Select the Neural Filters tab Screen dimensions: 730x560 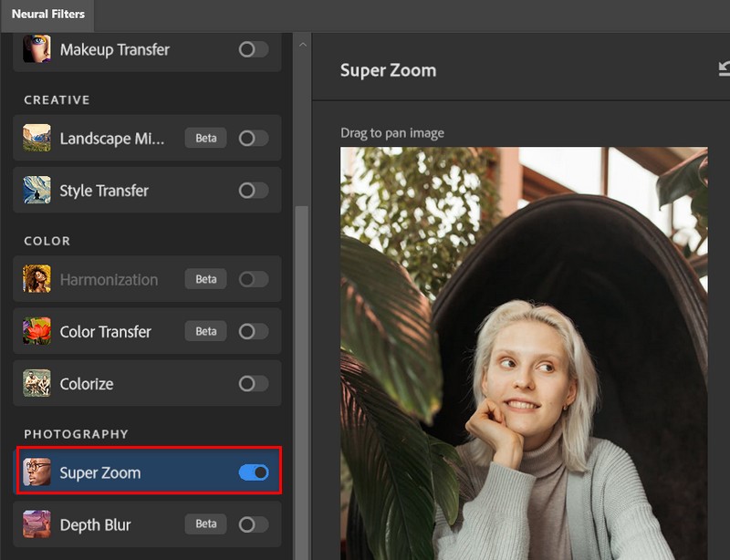point(48,15)
